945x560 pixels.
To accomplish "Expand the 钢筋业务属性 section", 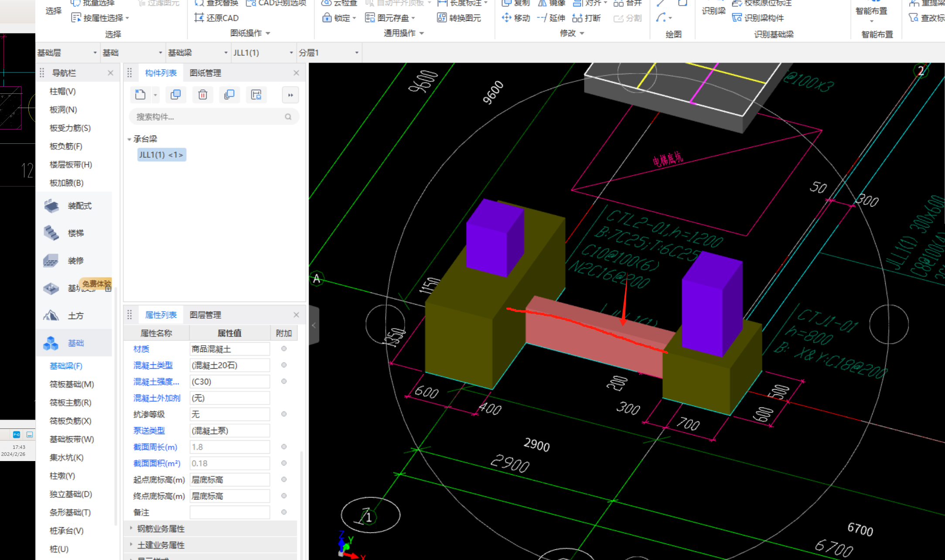I will (x=131, y=528).
